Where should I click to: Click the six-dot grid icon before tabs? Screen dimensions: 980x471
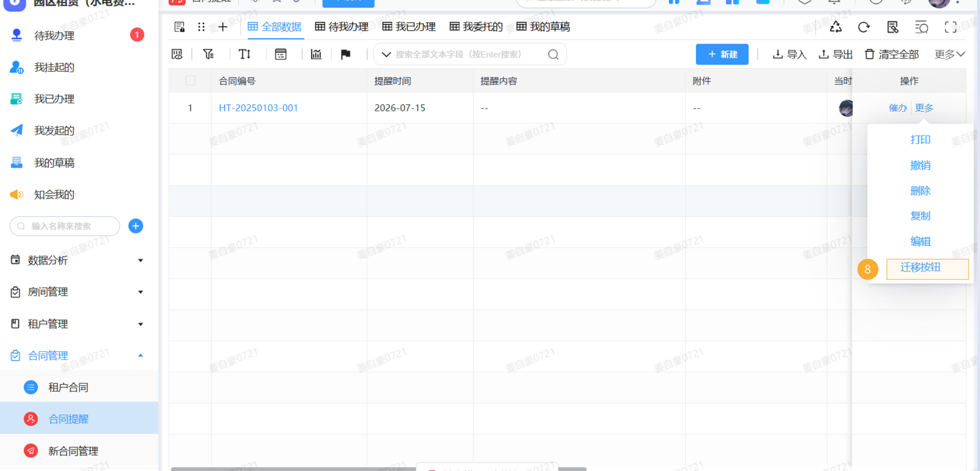[201, 27]
